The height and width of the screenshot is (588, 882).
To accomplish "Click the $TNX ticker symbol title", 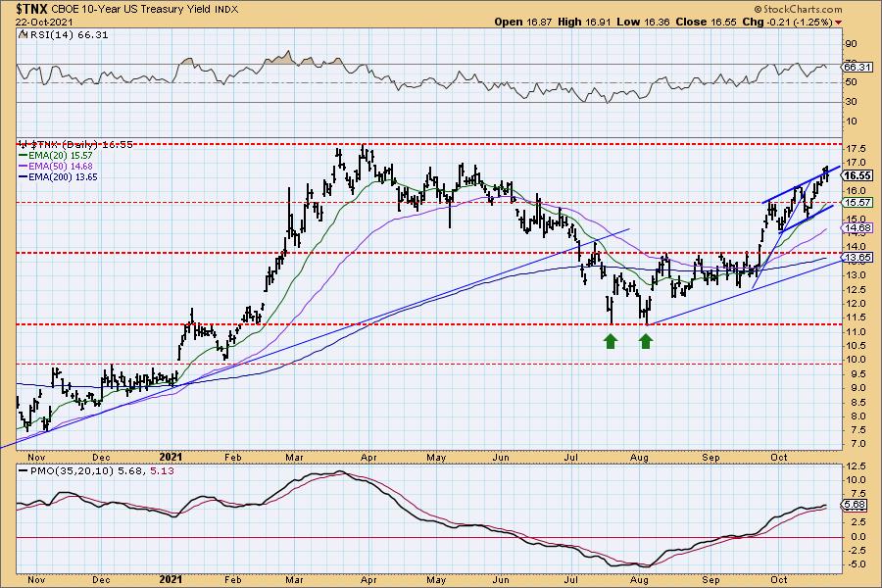I will click(31, 9).
